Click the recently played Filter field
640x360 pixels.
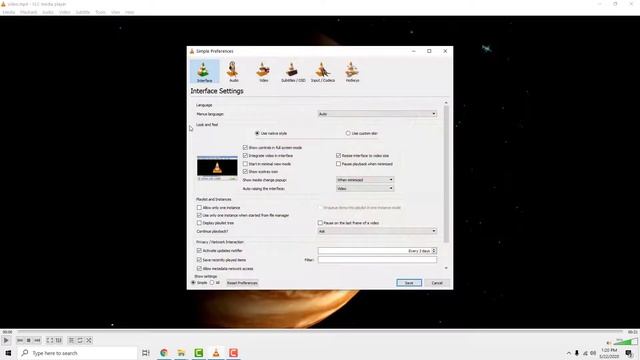tap(377, 260)
